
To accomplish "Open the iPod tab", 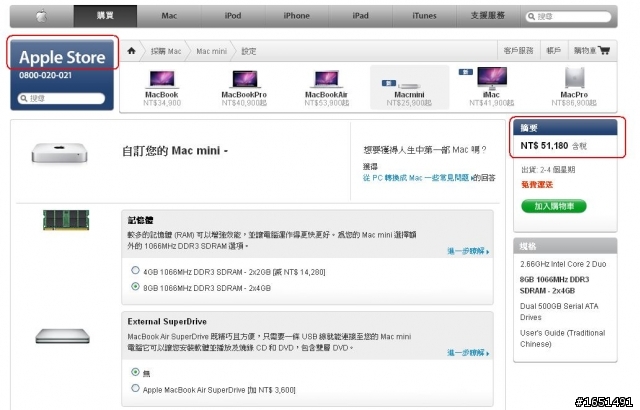I will [233, 16].
